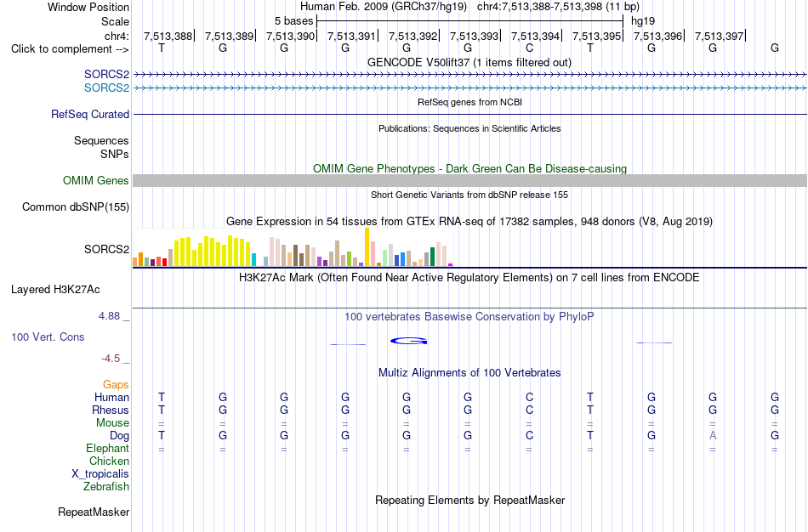808x532 pixels.
Task: Click the Elephant species row label
Action: pos(107,449)
